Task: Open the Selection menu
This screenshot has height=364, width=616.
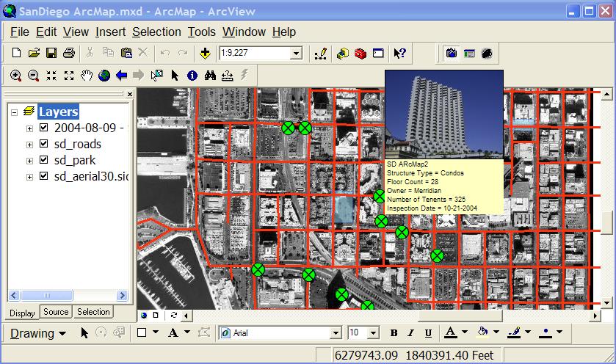Action: point(156,32)
